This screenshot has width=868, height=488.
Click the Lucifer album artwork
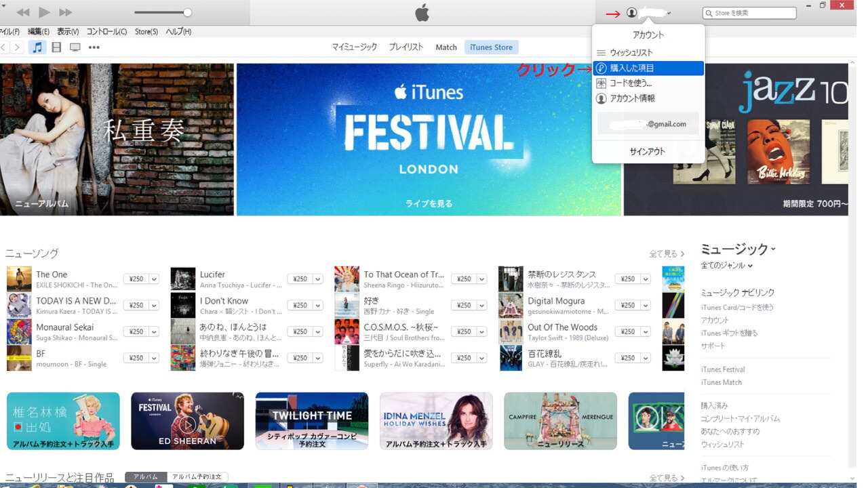pyautogui.click(x=183, y=279)
